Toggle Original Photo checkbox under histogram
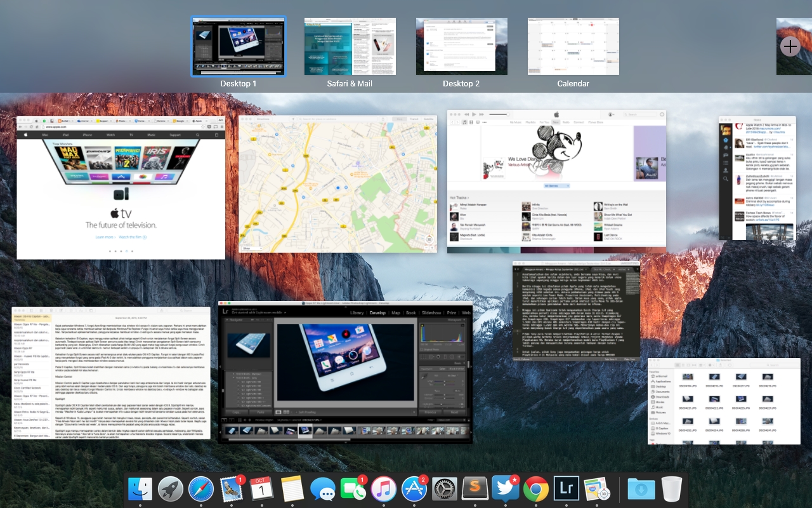This screenshot has width=812, height=508. coord(422,349)
